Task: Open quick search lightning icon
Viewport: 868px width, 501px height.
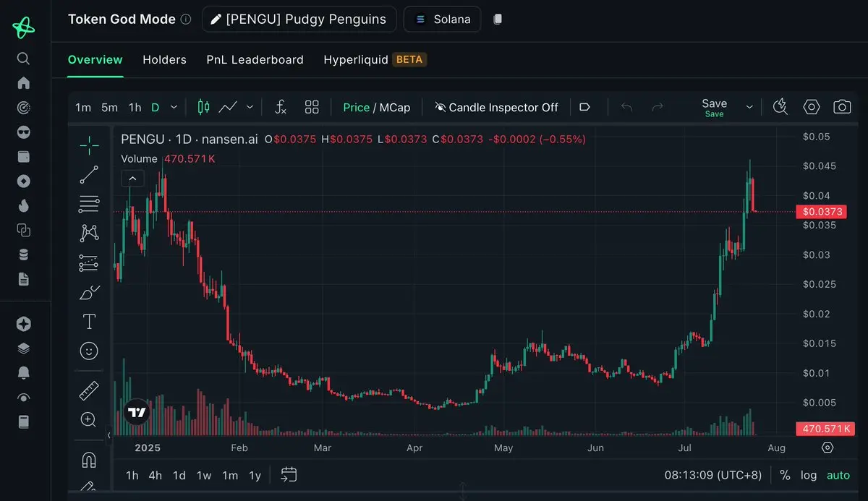Action: (x=780, y=107)
